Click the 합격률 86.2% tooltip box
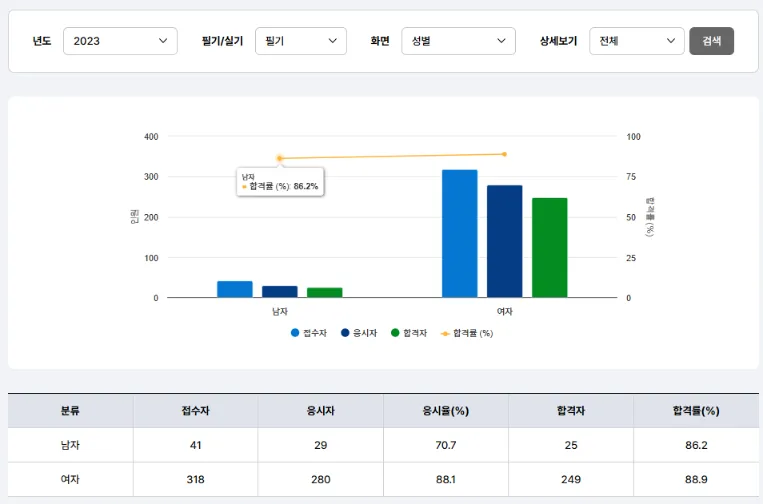This screenshot has height=504, width=763. click(280, 182)
